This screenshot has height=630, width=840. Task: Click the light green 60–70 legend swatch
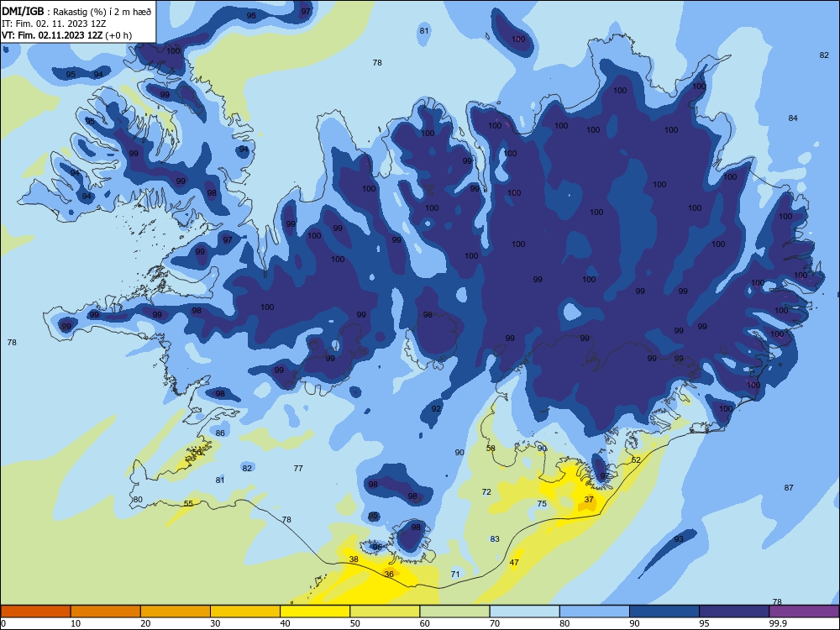[x=454, y=612]
